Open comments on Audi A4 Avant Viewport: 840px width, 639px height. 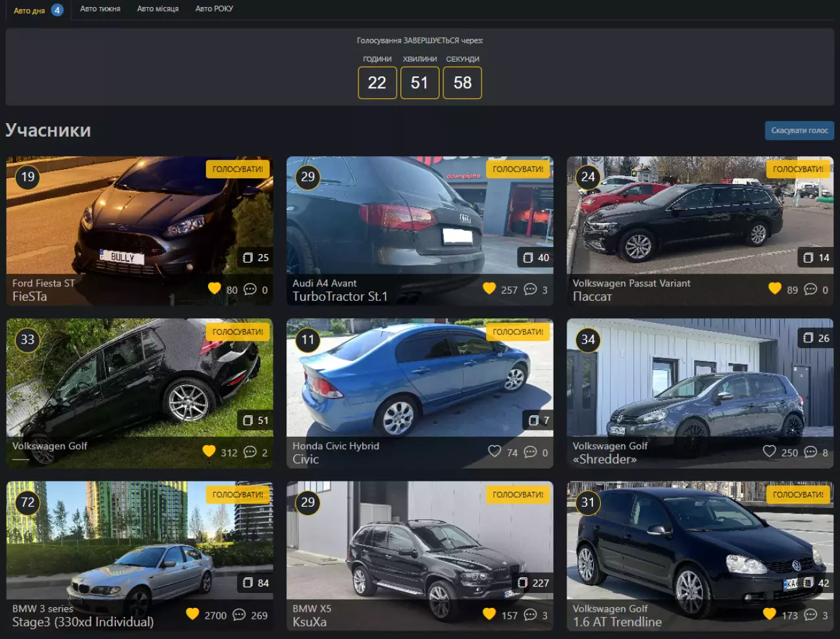coord(530,289)
